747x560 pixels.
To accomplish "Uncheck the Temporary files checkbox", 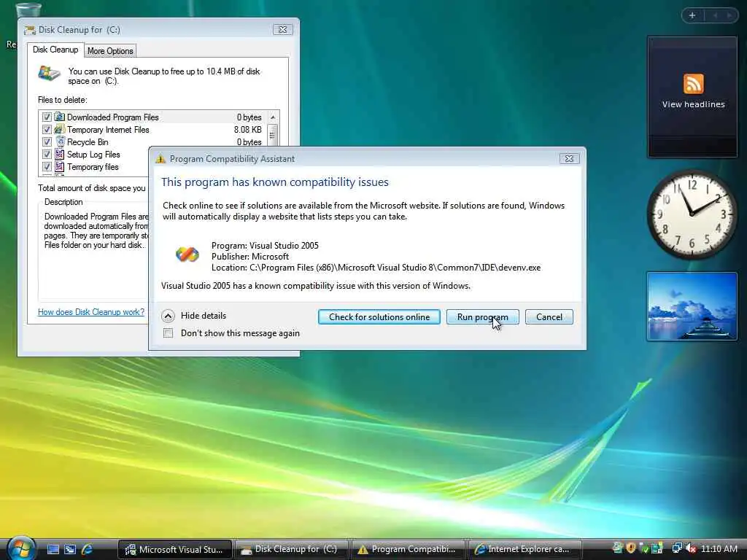I will click(x=47, y=166).
